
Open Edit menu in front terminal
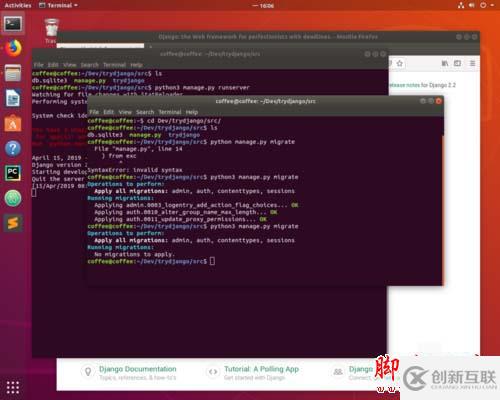[x=108, y=112]
